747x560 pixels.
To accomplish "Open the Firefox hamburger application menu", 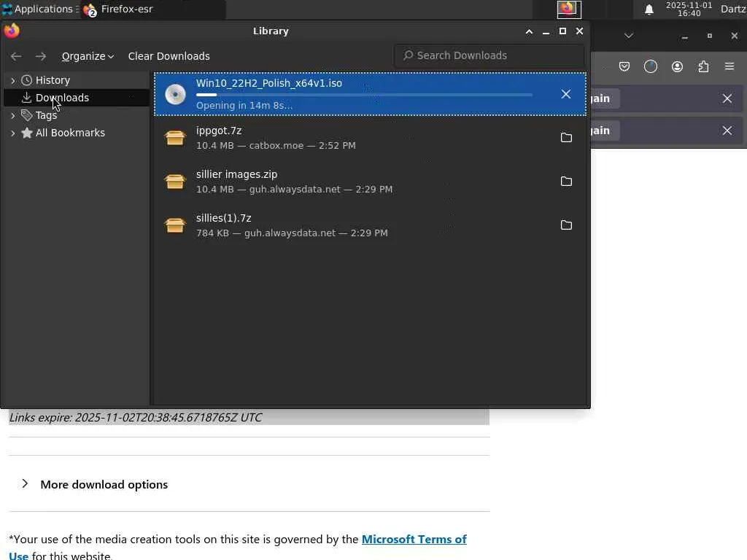I will (x=729, y=66).
